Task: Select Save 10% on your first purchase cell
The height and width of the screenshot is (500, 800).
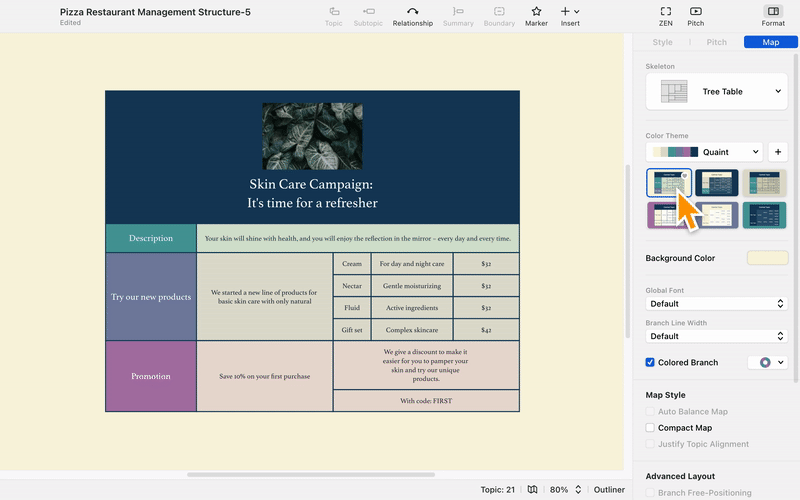Action: [265, 376]
